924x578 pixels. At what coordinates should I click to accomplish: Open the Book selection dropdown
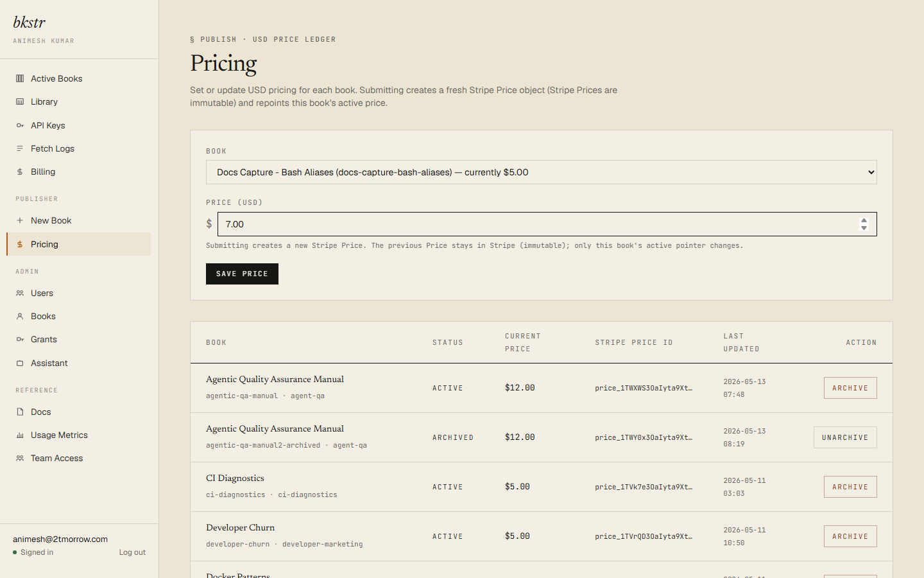coord(542,172)
